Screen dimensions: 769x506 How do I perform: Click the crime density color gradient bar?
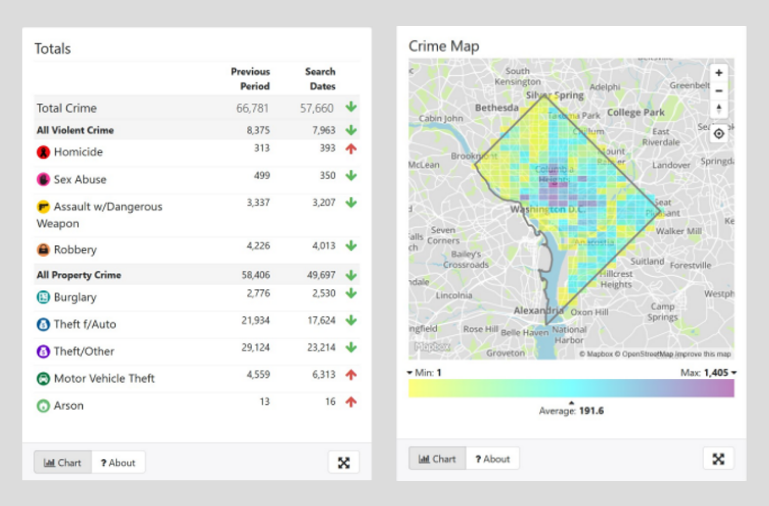point(571,388)
